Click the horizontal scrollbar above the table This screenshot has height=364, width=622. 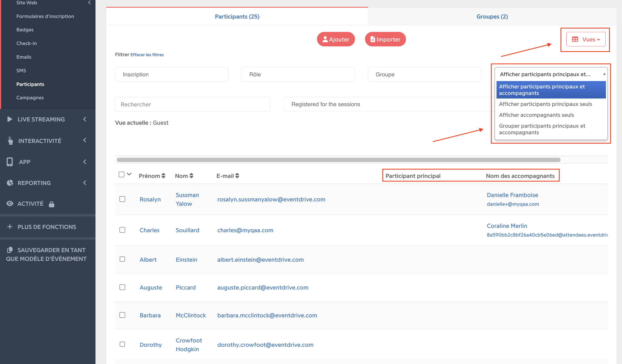[339, 160]
